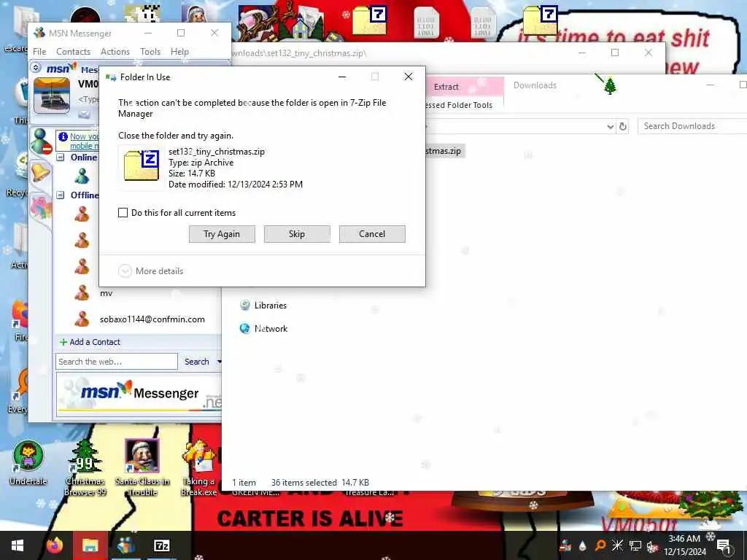The width and height of the screenshot is (747, 560).
Task: Click the busy status buddy icon tab
Action: tap(41, 141)
